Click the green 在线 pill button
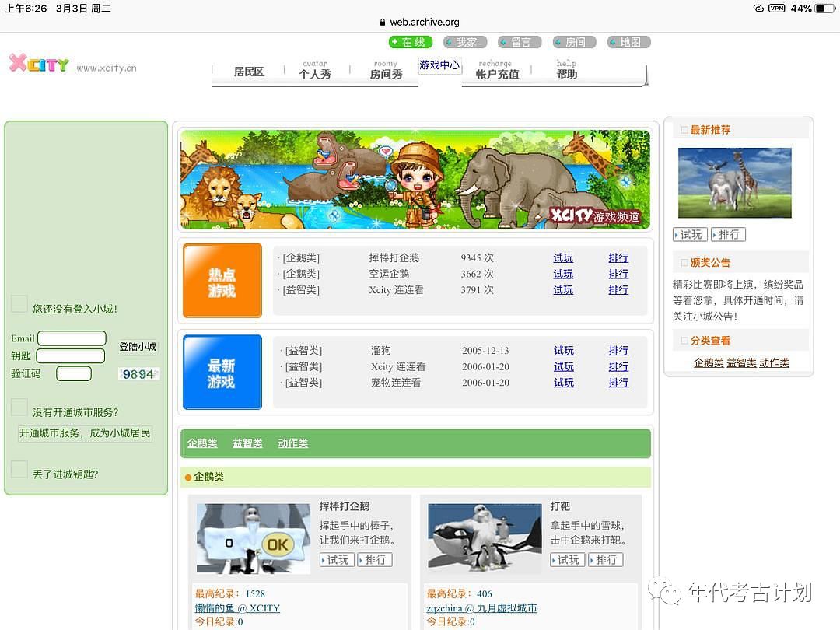The width and height of the screenshot is (840, 630). pyautogui.click(x=411, y=42)
